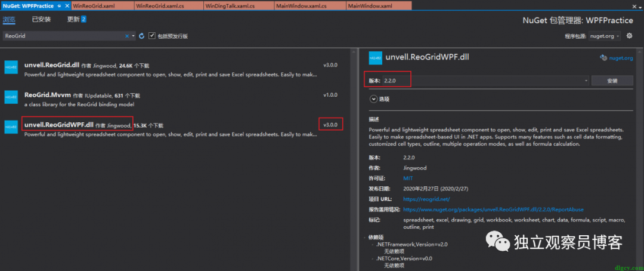Open the search history dropdown arrow
The width and height of the screenshot is (644, 271).
point(134,36)
